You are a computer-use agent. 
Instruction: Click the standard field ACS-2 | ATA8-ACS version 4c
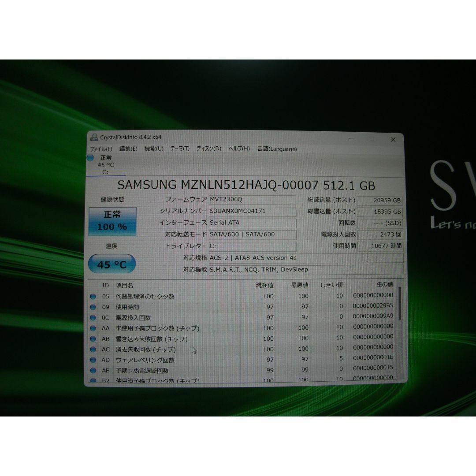[x=306, y=258]
